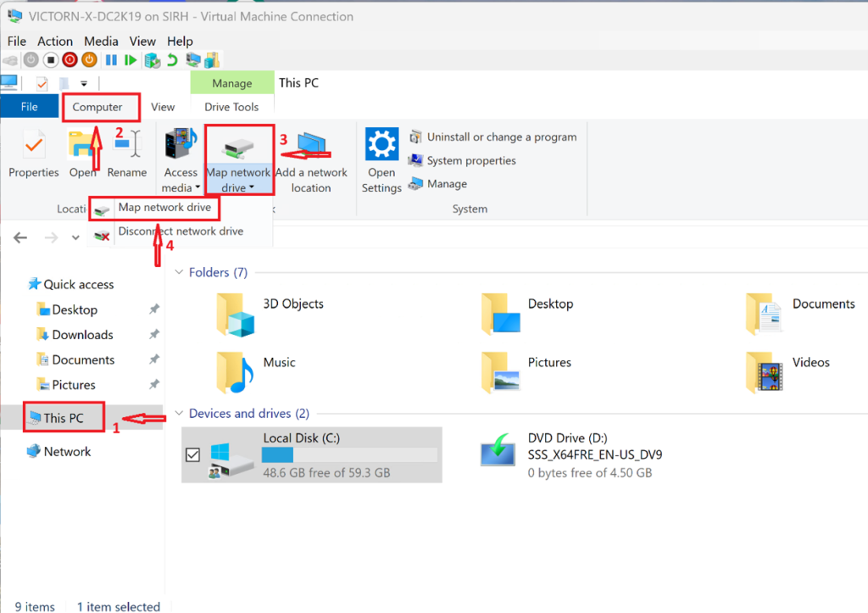Collapse the Devices and drives group

click(x=179, y=414)
